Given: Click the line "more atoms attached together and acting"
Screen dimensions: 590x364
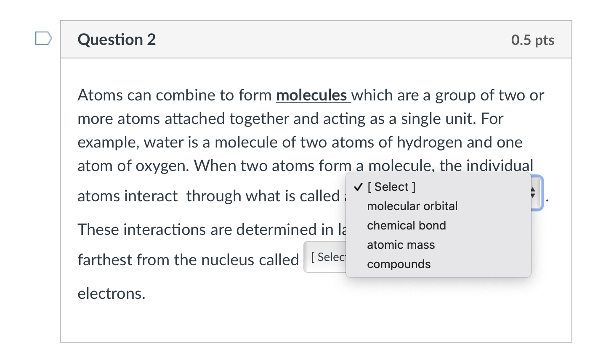Looking at the screenshot, I should pos(290,119).
